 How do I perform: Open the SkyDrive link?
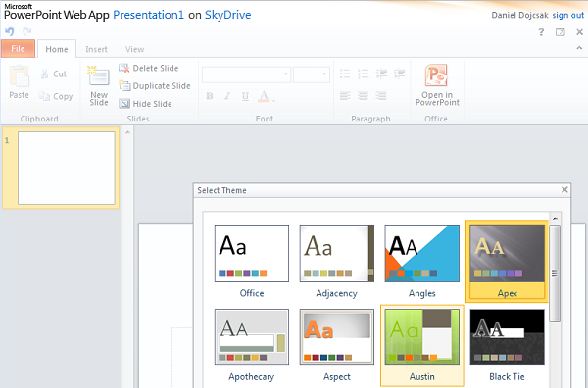(x=227, y=15)
